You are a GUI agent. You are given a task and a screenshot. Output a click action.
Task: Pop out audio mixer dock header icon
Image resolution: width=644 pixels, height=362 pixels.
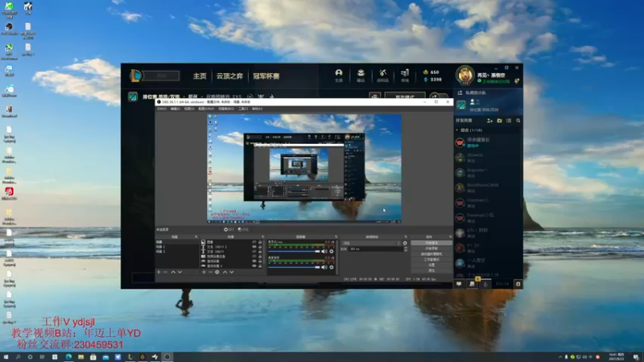(336, 237)
